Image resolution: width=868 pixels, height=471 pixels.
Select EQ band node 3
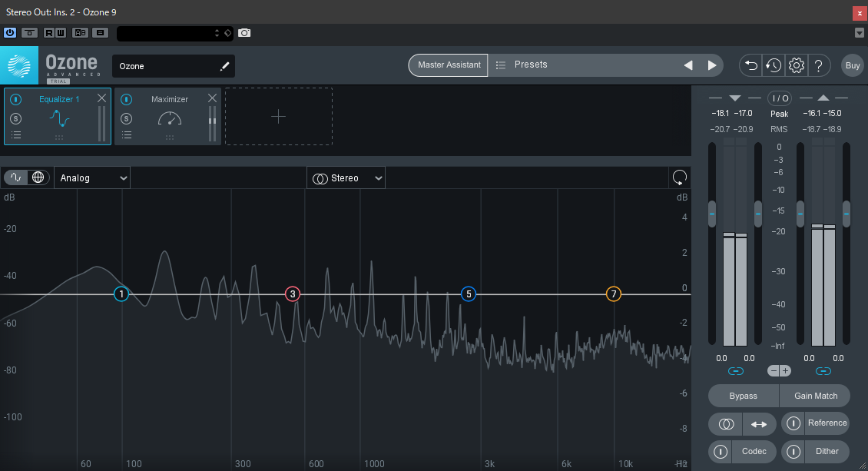(293, 294)
